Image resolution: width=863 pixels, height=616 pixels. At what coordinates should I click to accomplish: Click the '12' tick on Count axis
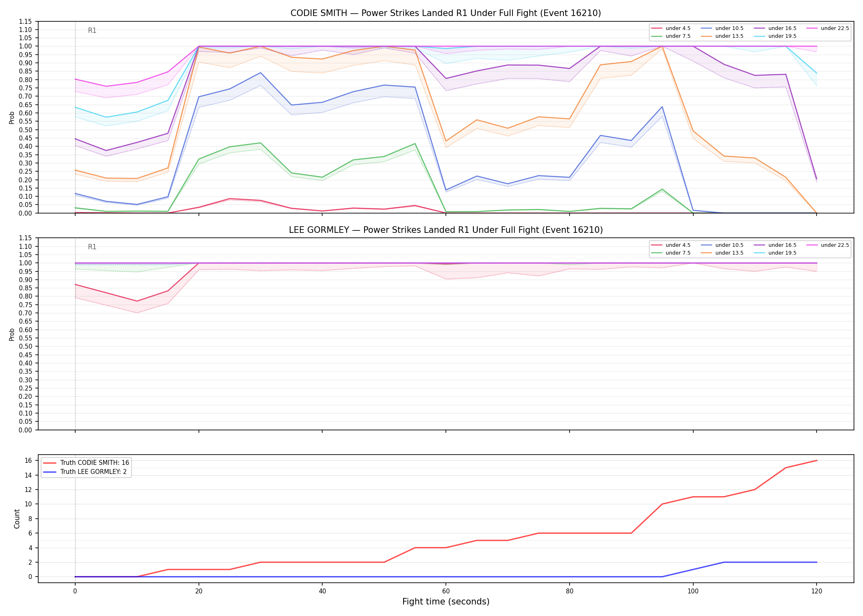point(28,490)
